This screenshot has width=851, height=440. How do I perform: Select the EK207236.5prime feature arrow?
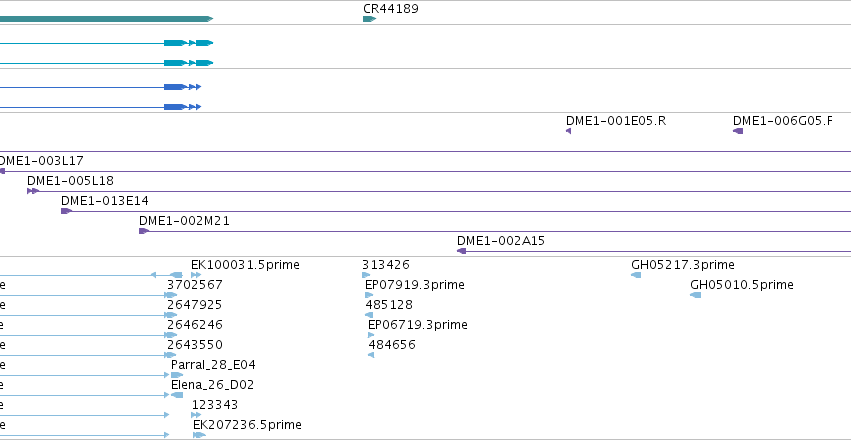pos(199,435)
